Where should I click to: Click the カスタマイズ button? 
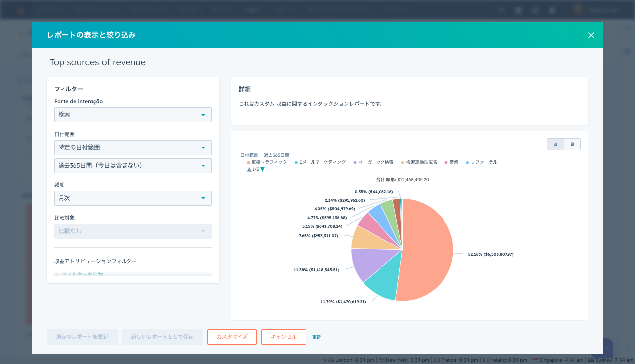point(232,337)
